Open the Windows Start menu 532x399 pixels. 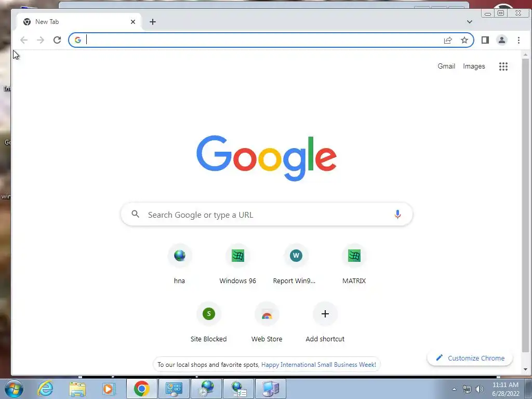14,389
